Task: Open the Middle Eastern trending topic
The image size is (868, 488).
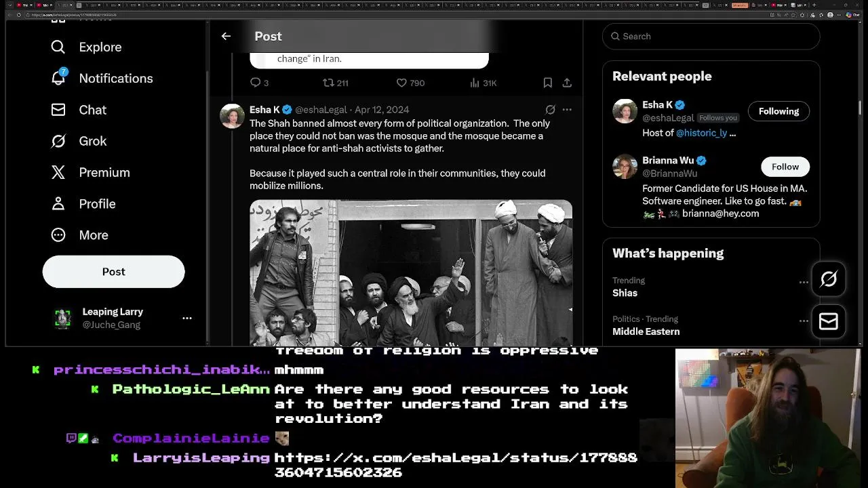Action: [x=646, y=331]
